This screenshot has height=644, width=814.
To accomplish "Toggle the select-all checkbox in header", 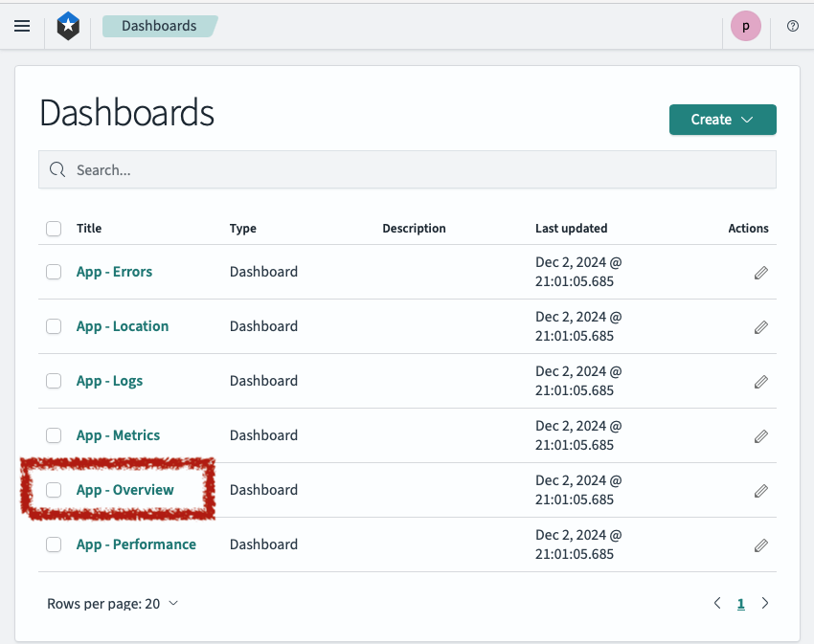I will coord(54,229).
